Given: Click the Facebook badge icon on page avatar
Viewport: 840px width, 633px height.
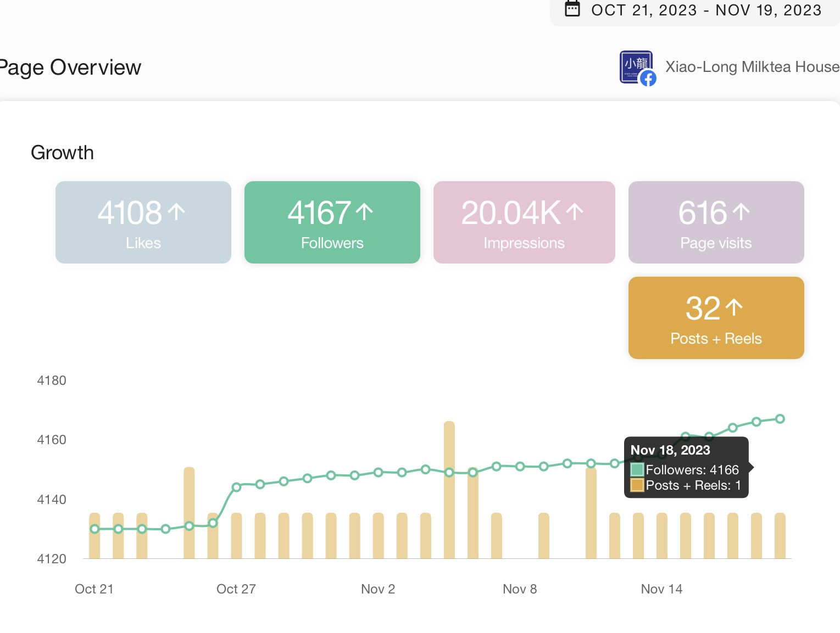Looking at the screenshot, I should (x=648, y=79).
